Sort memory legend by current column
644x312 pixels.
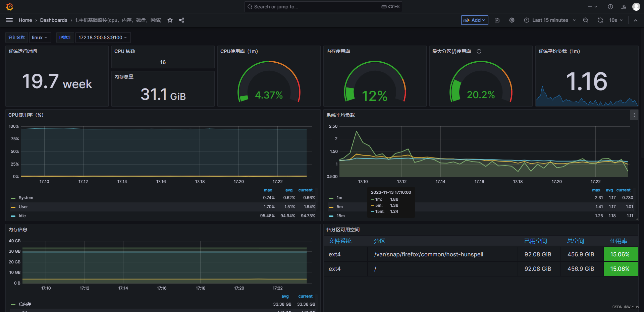(x=306, y=296)
